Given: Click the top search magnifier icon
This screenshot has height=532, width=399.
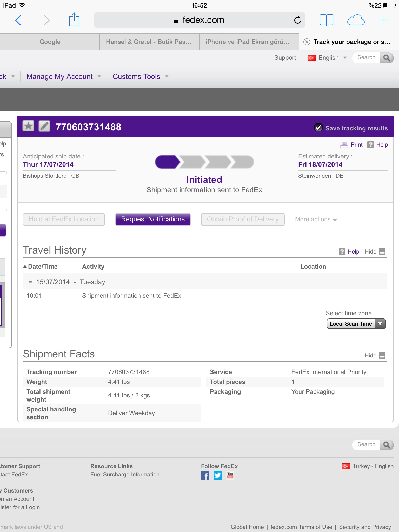Looking at the screenshot, I should (x=387, y=58).
